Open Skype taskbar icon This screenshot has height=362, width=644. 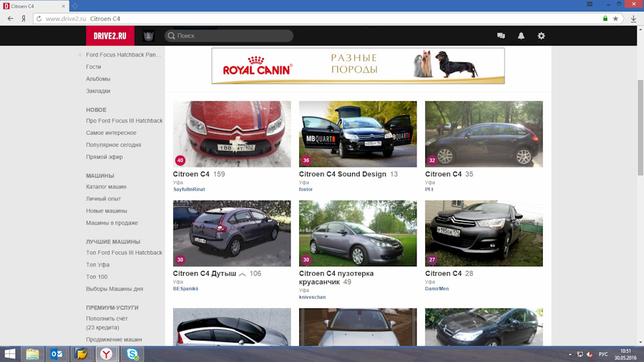click(x=132, y=354)
